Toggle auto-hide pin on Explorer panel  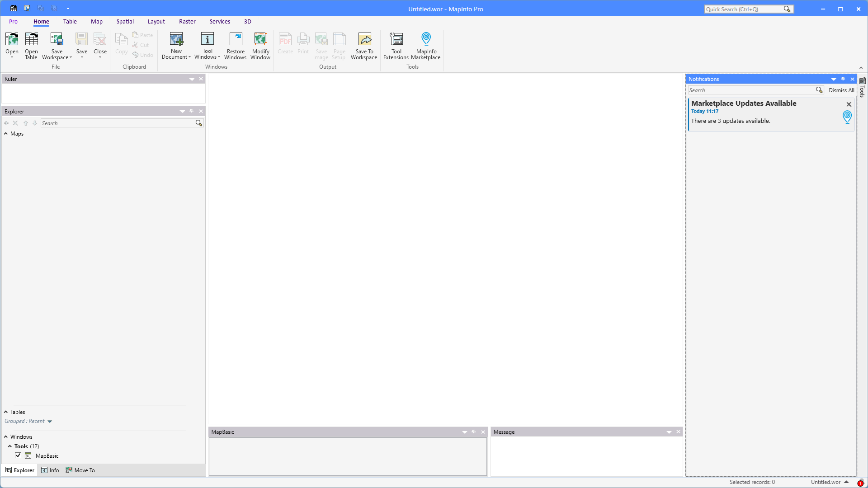(x=192, y=111)
